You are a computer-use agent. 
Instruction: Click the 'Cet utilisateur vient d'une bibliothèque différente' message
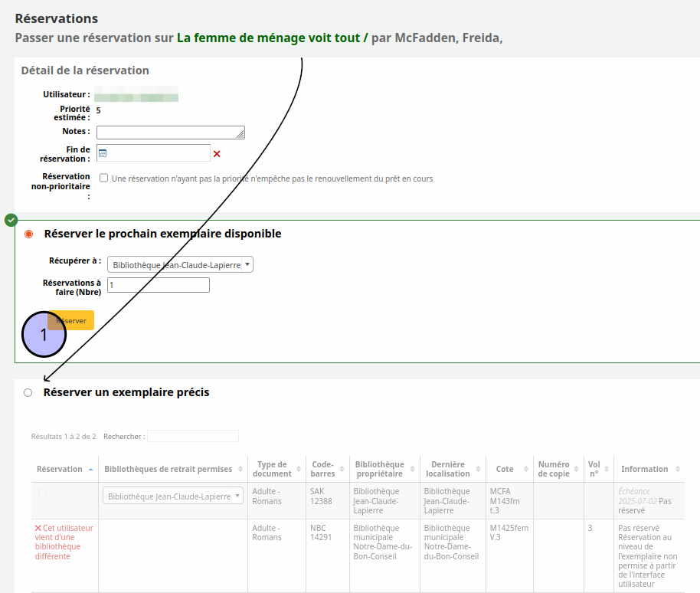[64, 542]
